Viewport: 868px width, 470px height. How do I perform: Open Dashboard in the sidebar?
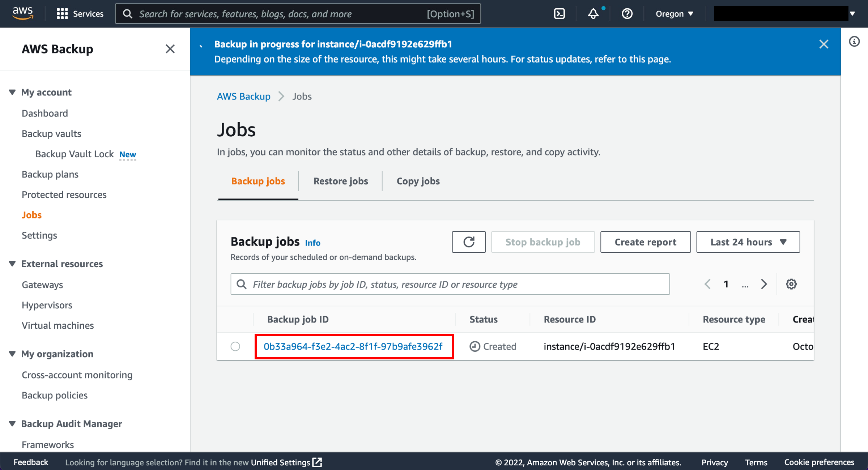tap(45, 113)
